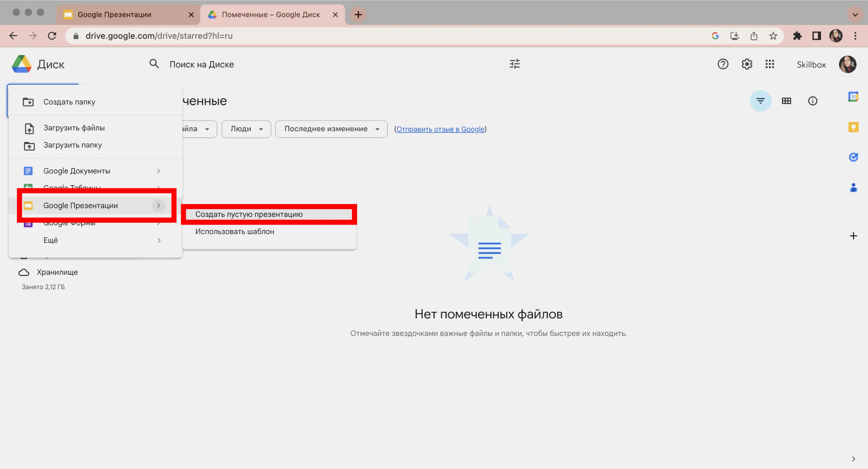Click Отправить отзыв в Google link

click(440, 129)
